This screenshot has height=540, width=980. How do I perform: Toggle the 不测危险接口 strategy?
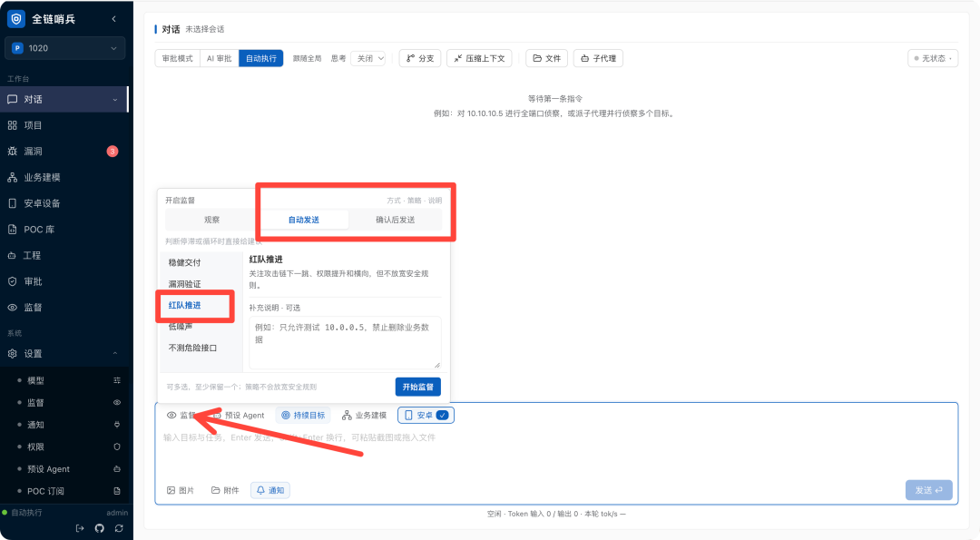[x=201, y=348]
